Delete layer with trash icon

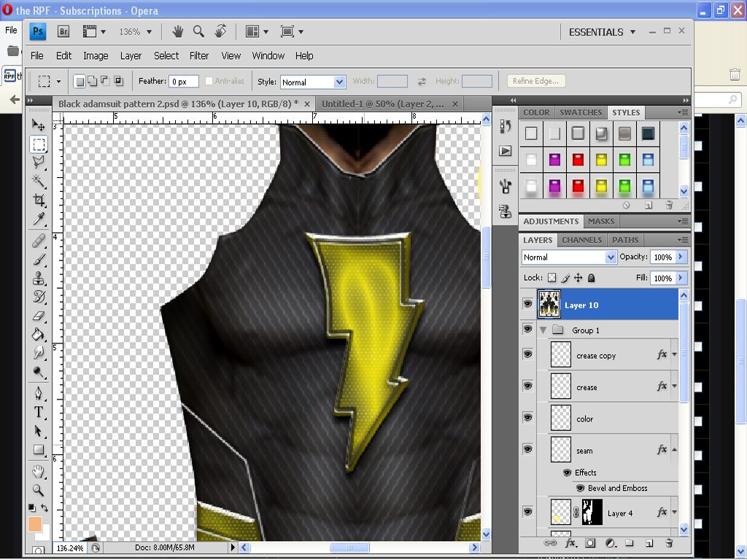coord(669,543)
